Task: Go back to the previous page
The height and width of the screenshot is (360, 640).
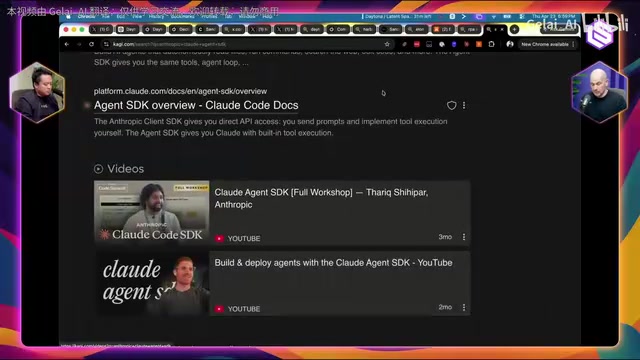Action: pyautogui.click(x=67, y=44)
